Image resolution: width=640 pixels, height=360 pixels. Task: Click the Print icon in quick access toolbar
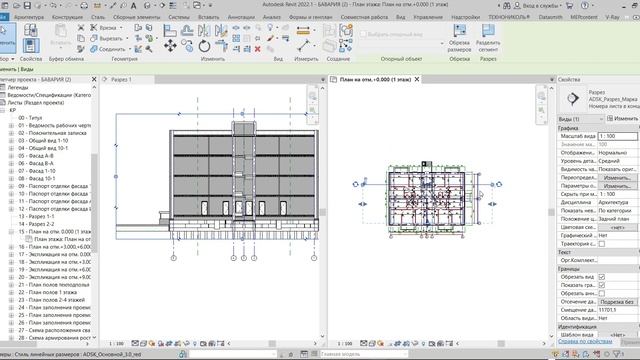(x=84, y=5)
